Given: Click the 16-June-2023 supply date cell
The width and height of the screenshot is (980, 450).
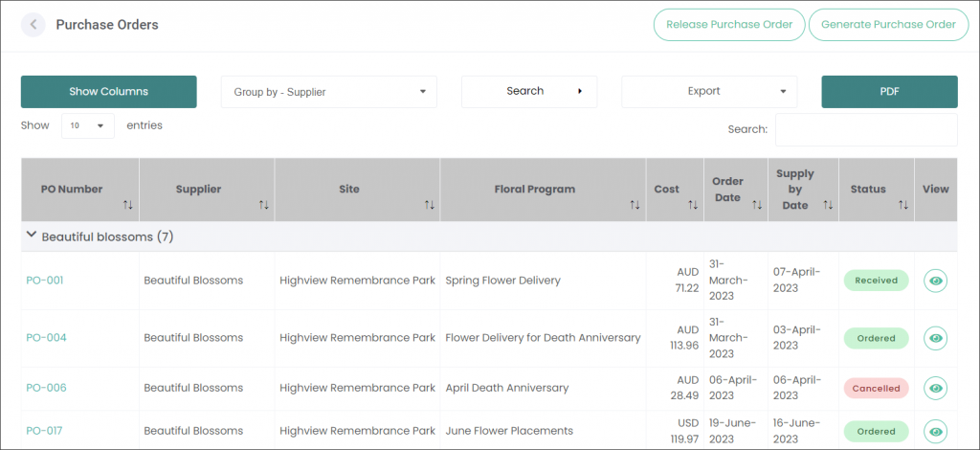Looking at the screenshot, I should pos(803,431).
